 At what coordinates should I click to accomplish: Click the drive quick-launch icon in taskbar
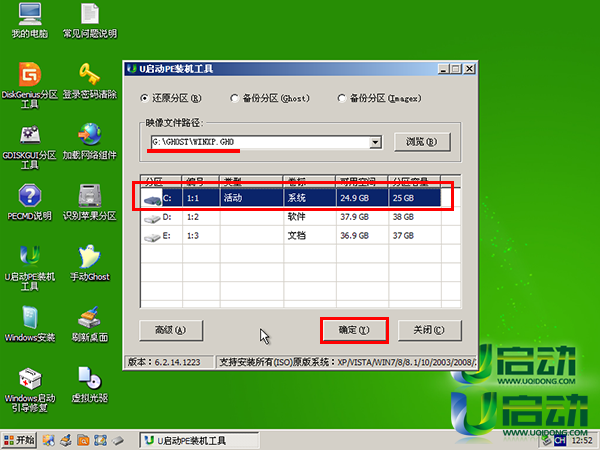pyautogui.click(x=118, y=440)
